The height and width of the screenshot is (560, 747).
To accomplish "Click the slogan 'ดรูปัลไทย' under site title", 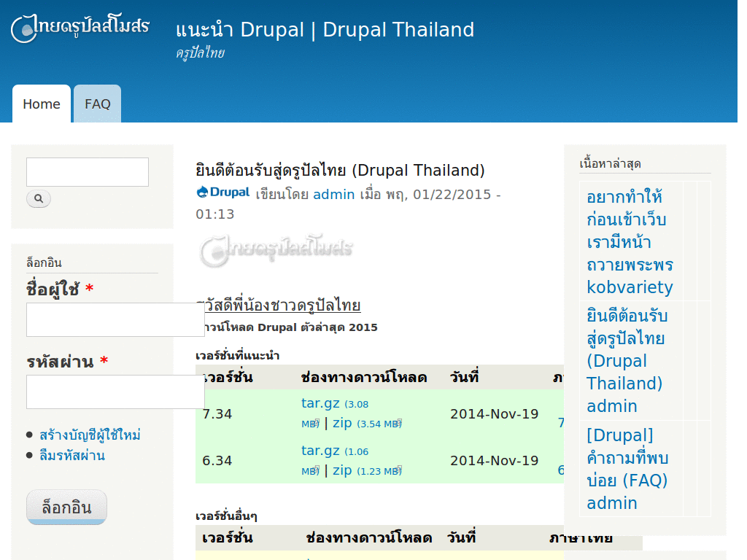I will tap(200, 52).
